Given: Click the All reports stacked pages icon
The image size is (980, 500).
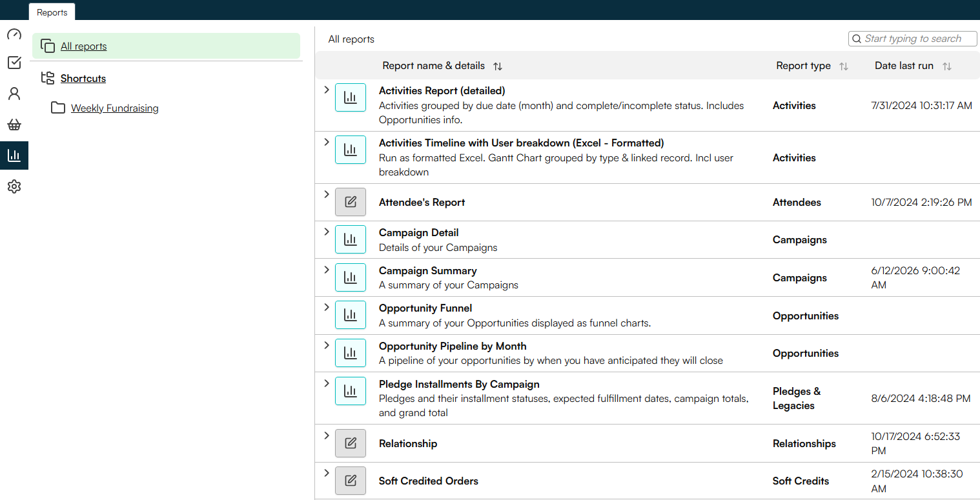Looking at the screenshot, I should pos(48,46).
